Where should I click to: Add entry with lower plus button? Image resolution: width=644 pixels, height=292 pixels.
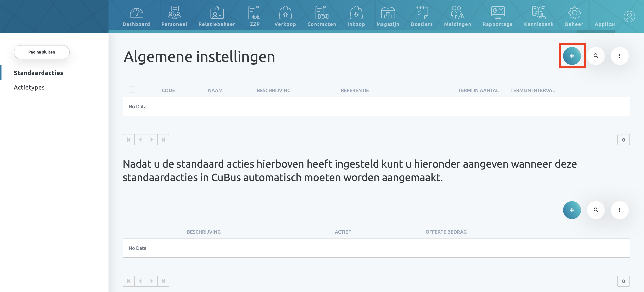click(x=572, y=210)
